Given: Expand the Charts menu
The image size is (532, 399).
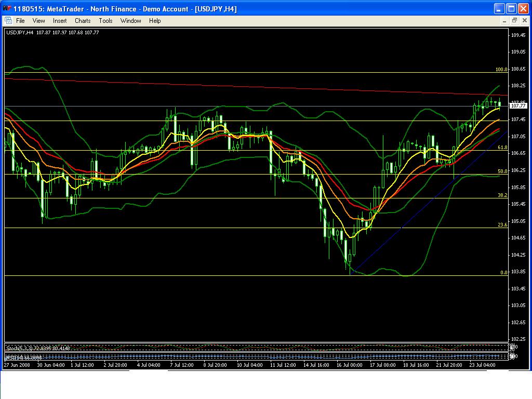Looking at the screenshot, I should (83, 21).
